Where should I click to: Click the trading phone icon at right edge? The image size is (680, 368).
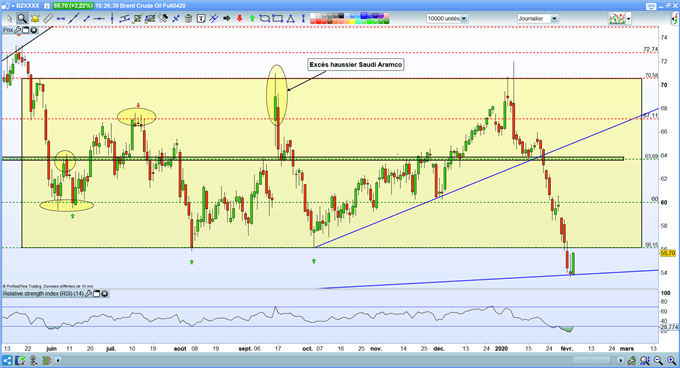[675, 19]
